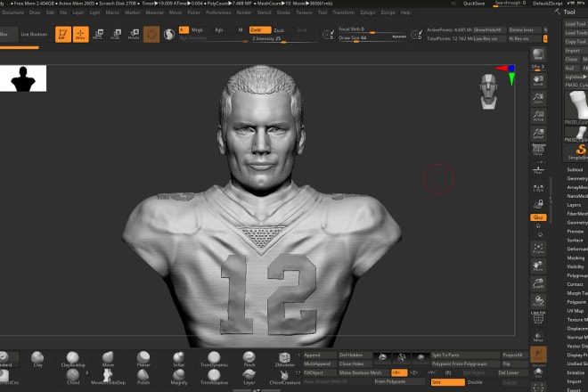Viewport: 588px width, 392px height.
Task: Open the Zplugin menu
Action: [x=367, y=12]
